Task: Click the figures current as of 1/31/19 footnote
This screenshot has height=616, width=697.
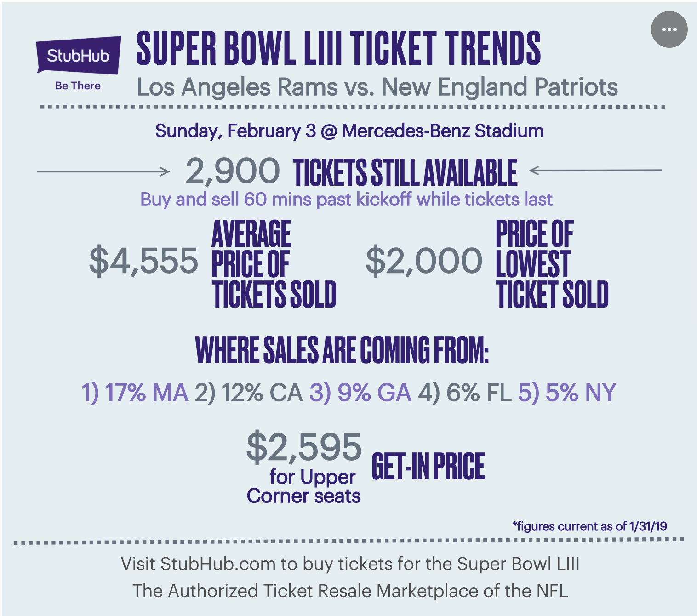Action: [589, 526]
